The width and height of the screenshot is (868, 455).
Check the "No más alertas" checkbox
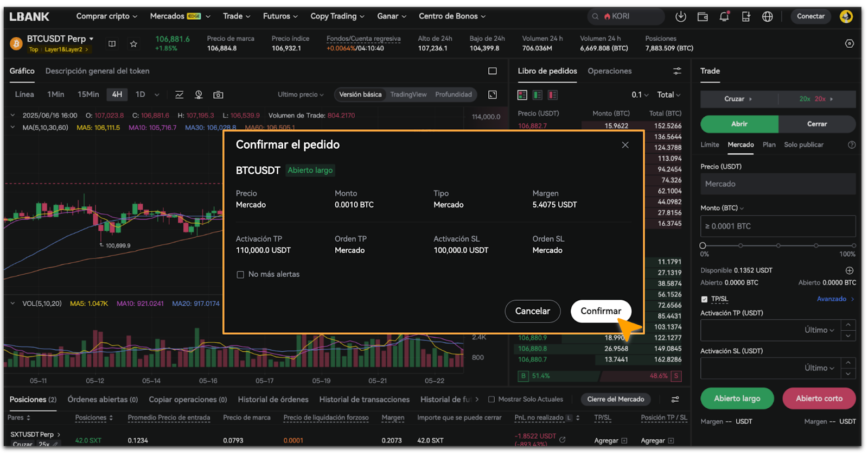(240, 275)
